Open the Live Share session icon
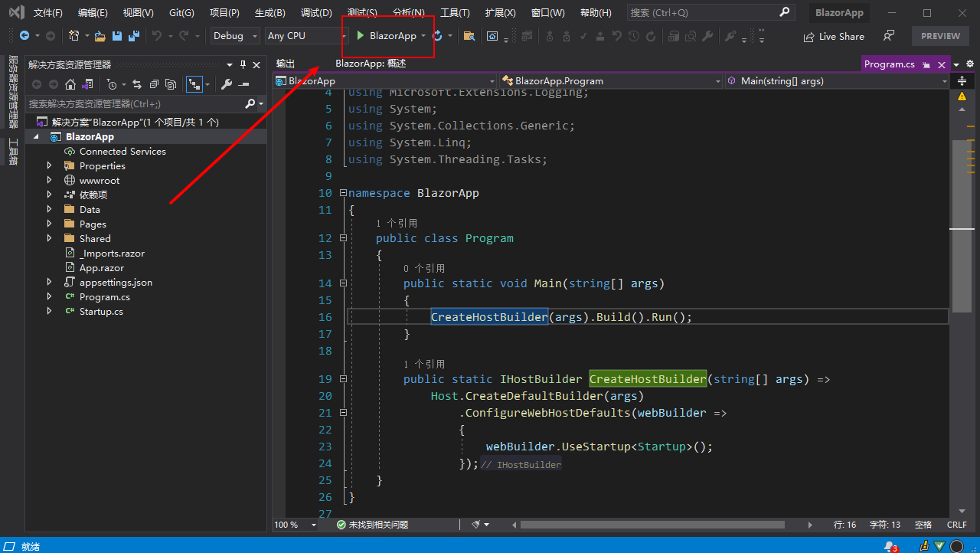The width and height of the screenshot is (980, 553). (809, 36)
